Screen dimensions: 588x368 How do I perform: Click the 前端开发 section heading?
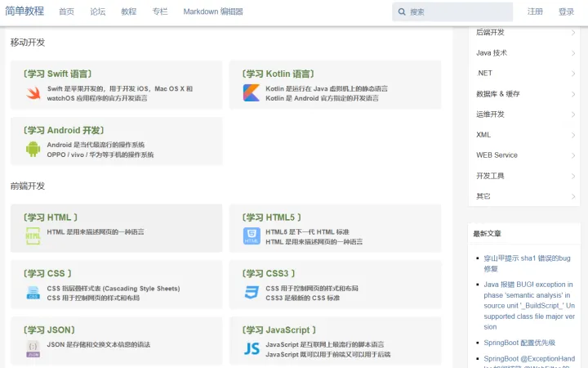[x=28, y=186]
